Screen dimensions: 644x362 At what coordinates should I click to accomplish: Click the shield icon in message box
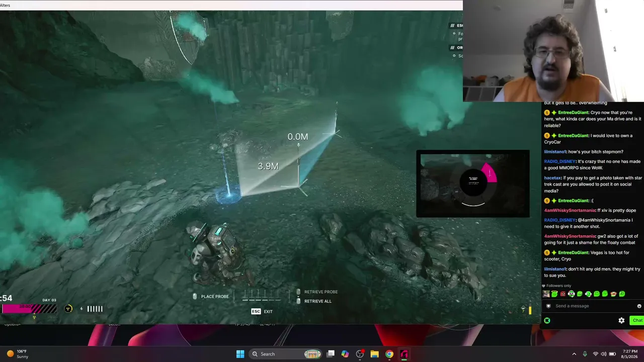click(x=548, y=306)
